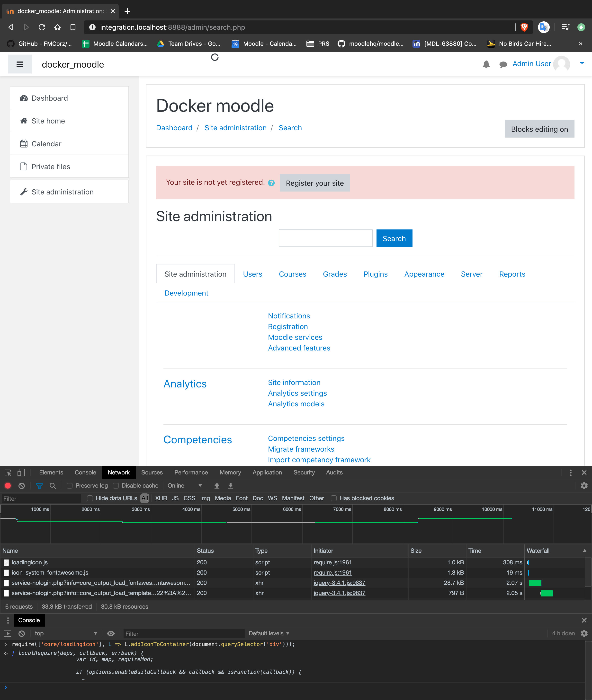592x700 pixels.
Task: Open DevTools more options menu
Action: point(571,472)
